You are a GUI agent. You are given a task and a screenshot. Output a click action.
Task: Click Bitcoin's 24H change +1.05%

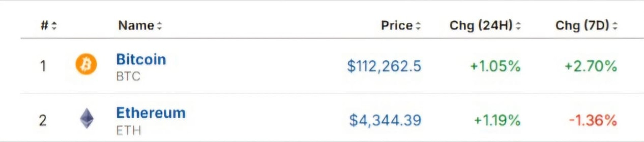pyautogui.click(x=495, y=66)
